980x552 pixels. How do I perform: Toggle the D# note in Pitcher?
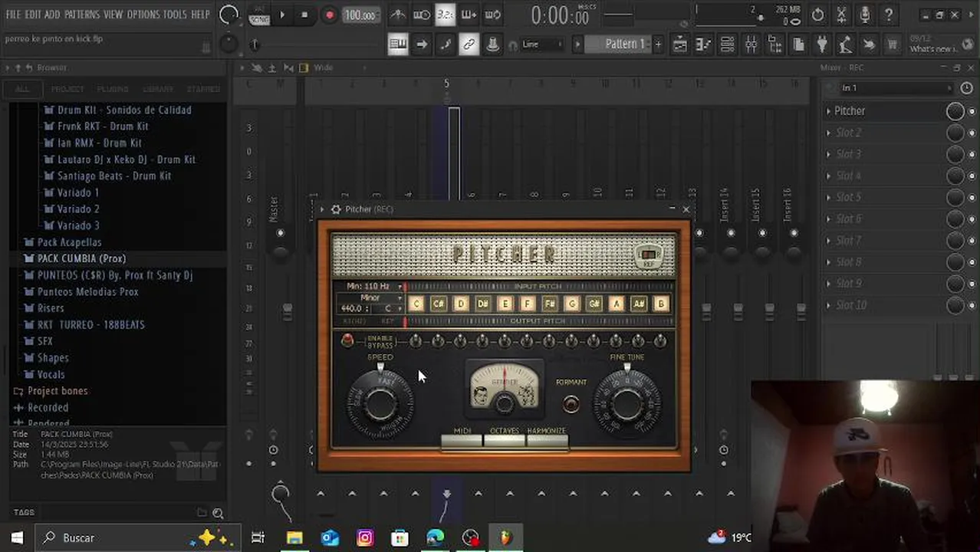pos(483,304)
